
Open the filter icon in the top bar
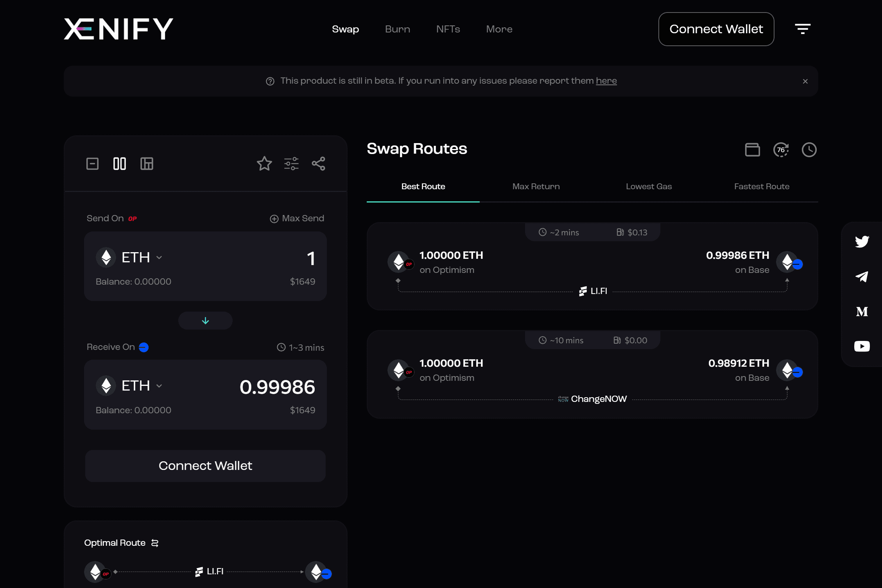coord(802,29)
